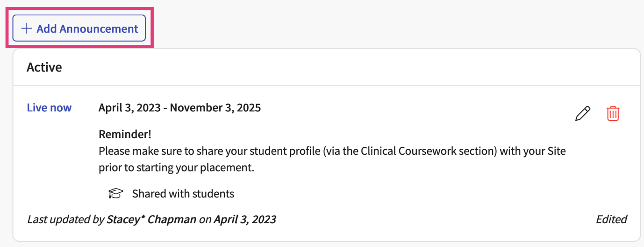The image size is (644, 247).
Task: Click the Add Announcement button
Action: [x=79, y=29]
